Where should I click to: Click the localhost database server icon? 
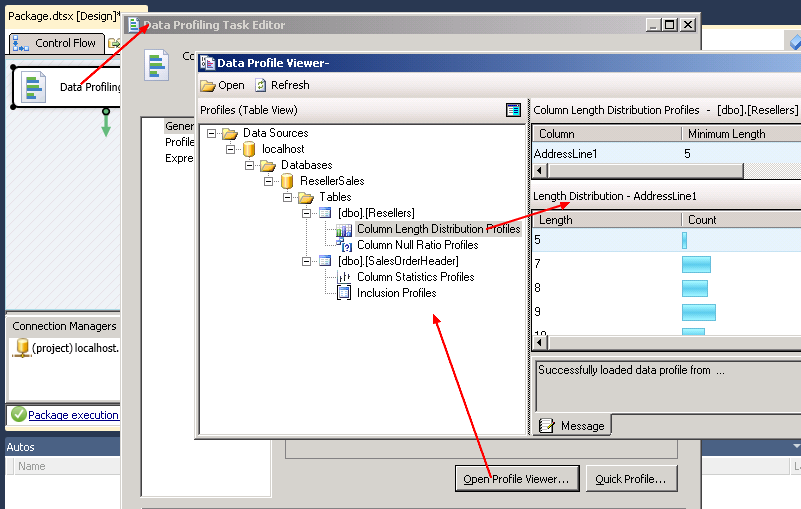[249, 149]
